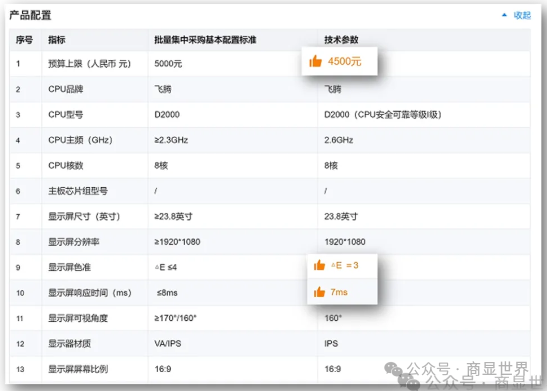Click the △E ≤4 standard value
Screen dimensions: 547x391
click(x=166, y=268)
